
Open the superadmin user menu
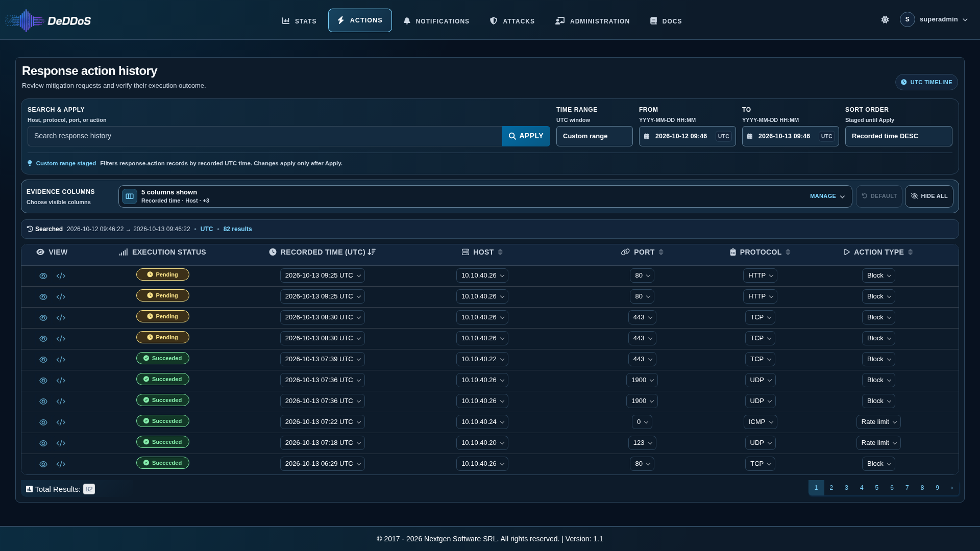[x=934, y=19]
